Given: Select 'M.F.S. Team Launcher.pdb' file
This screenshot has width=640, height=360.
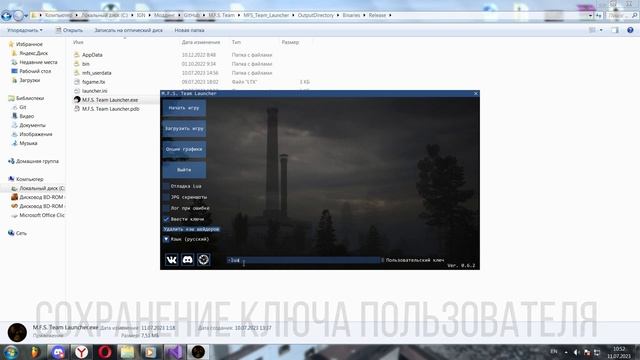Looking at the screenshot, I should (111, 109).
